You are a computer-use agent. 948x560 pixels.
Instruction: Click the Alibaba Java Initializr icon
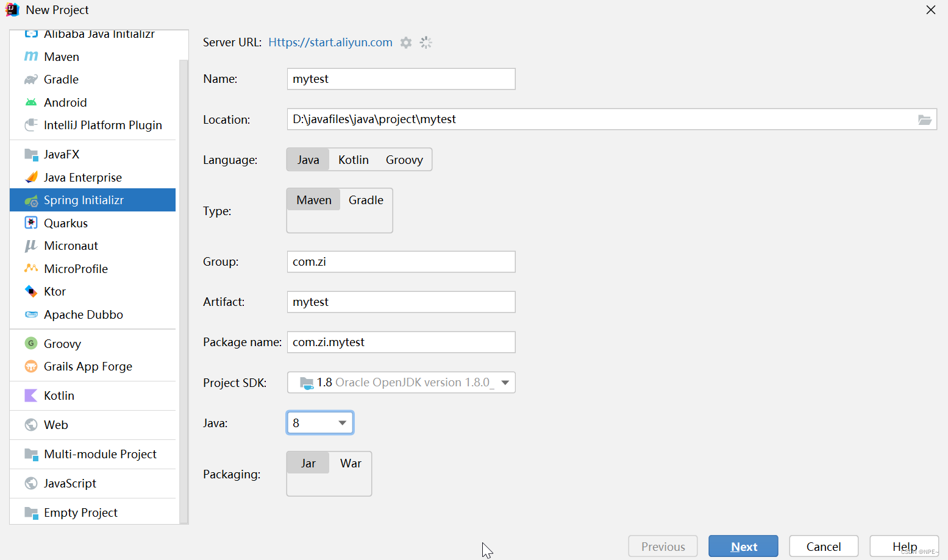[x=31, y=34]
